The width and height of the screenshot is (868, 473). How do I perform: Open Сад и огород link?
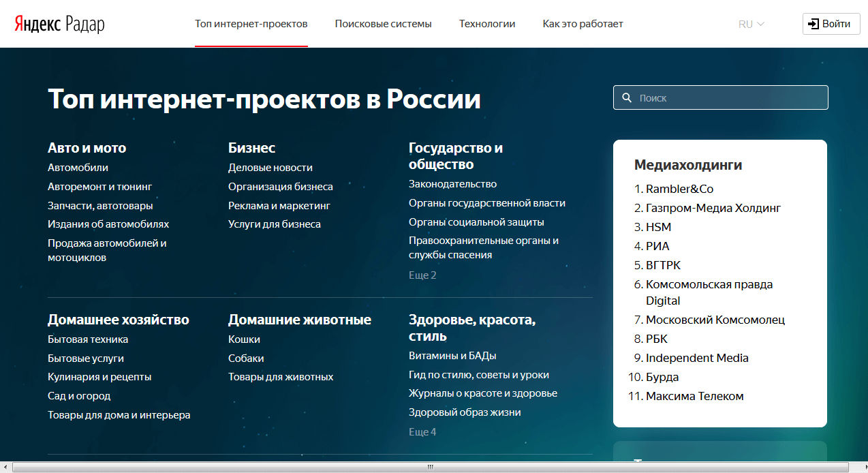click(x=79, y=396)
